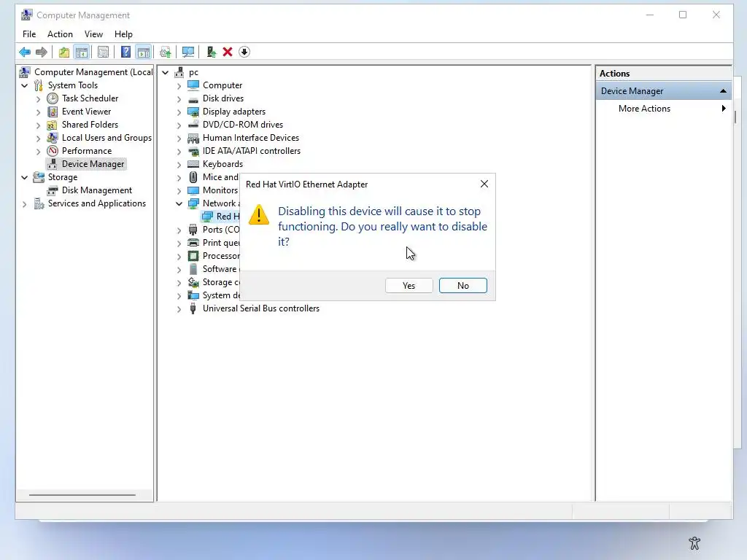Click the Disable device down-arrow icon
Viewport: 747px width, 560px height.
tap(244, 52)
